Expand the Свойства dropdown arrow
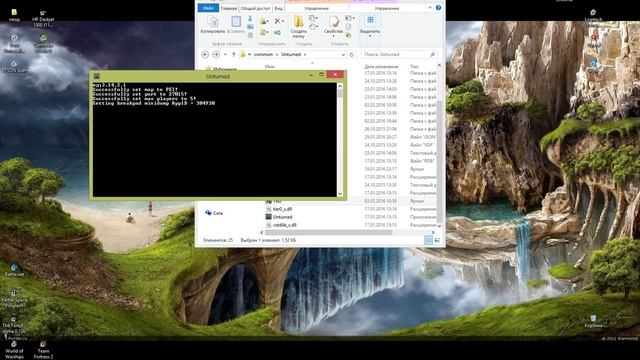Image resolution: width=640 pixels, height=360 pixels. (333, 36)
